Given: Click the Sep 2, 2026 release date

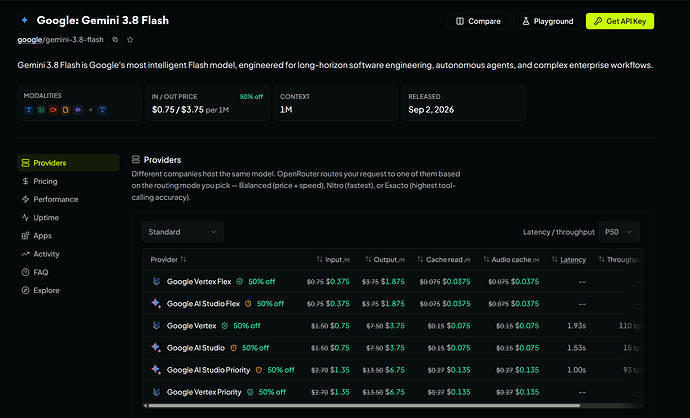Looking at the screenshot, I should click(431, 110).
